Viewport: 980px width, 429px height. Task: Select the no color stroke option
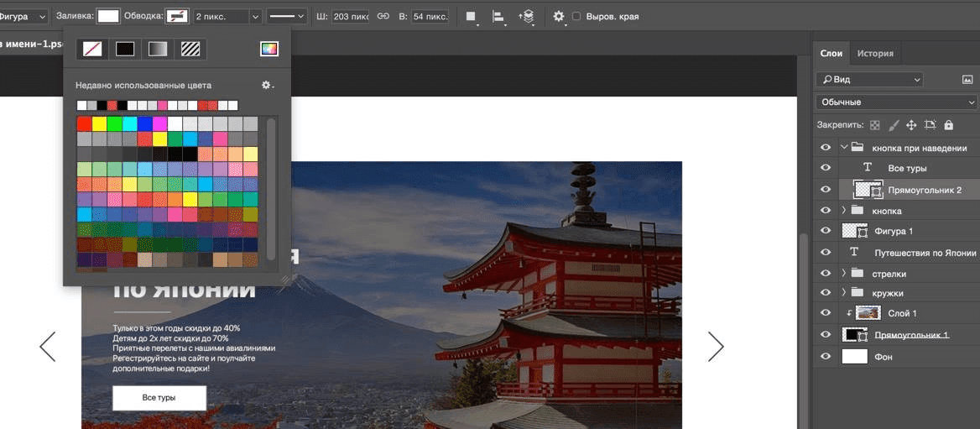tap(92, 50)
